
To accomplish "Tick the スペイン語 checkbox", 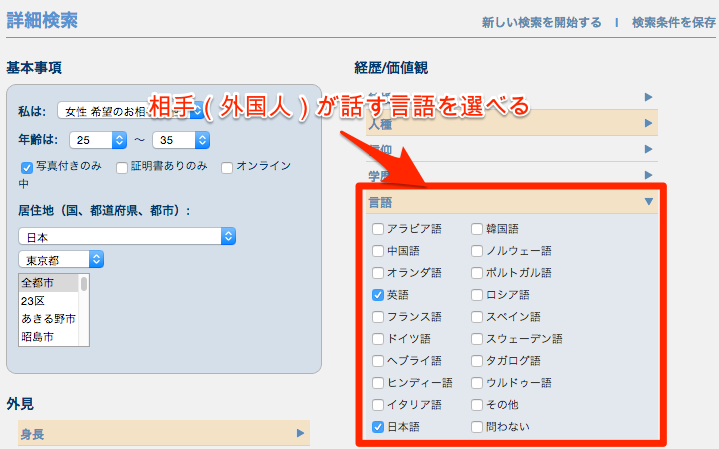I will point(476,317).
